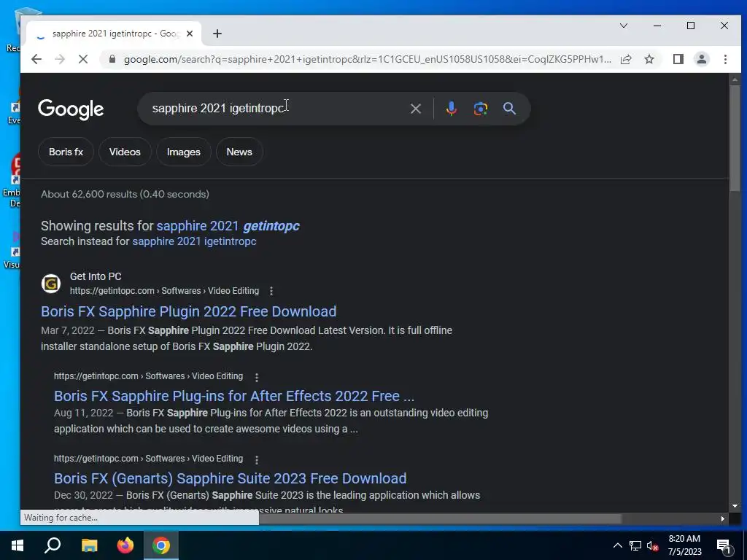
Task: Switch to Videos results
Action: 125,152
